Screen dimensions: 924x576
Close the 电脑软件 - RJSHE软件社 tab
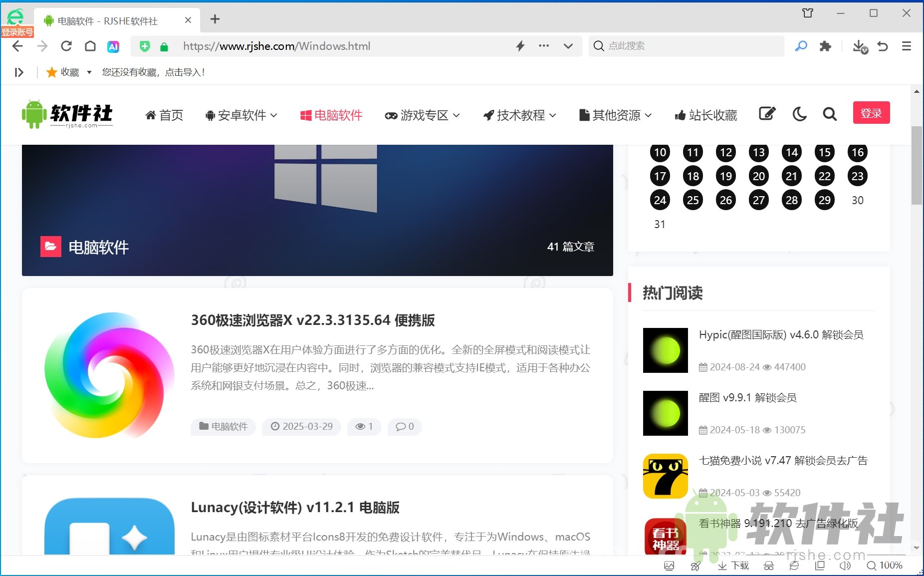188,20
